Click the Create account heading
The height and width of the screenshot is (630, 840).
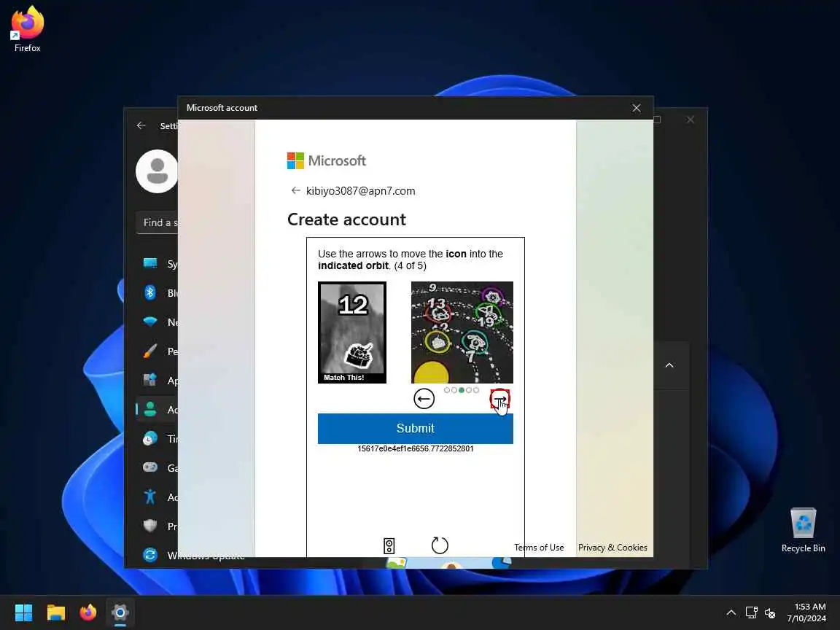click(x=346, y=219)
